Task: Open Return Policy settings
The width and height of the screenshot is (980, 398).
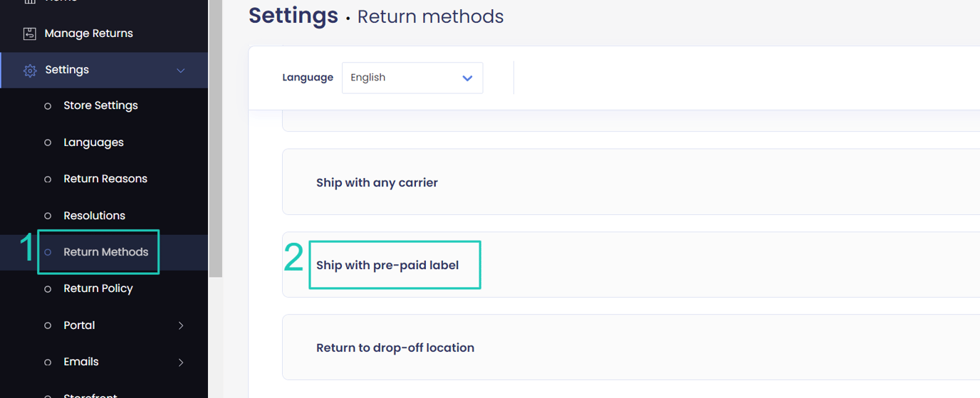Action: pyautogui.click(x=98, y=288)
